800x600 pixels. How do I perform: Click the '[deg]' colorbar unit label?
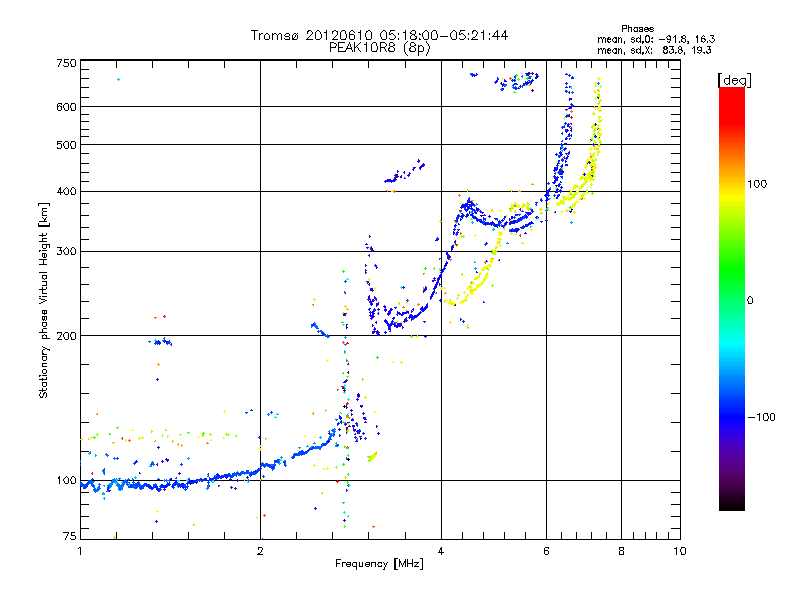(734, 80)
